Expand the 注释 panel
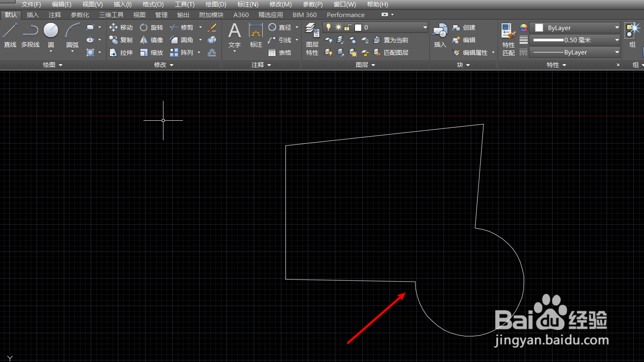The width and height of the screenshot is (644, 362). coord(261,65)
